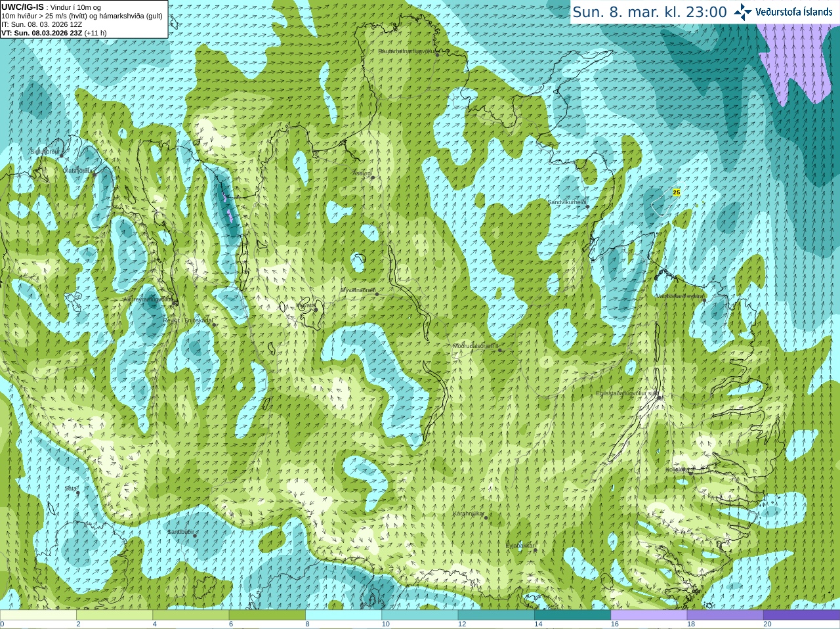840x629 pixels.
Task: Select the Sáta station dot
Action: (x=78, y=492)
